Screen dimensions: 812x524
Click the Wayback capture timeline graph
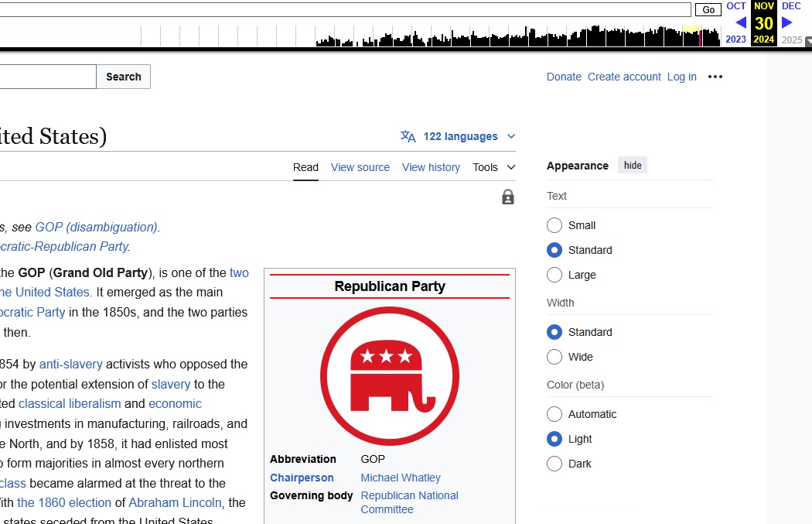click(x=430, y=36)
